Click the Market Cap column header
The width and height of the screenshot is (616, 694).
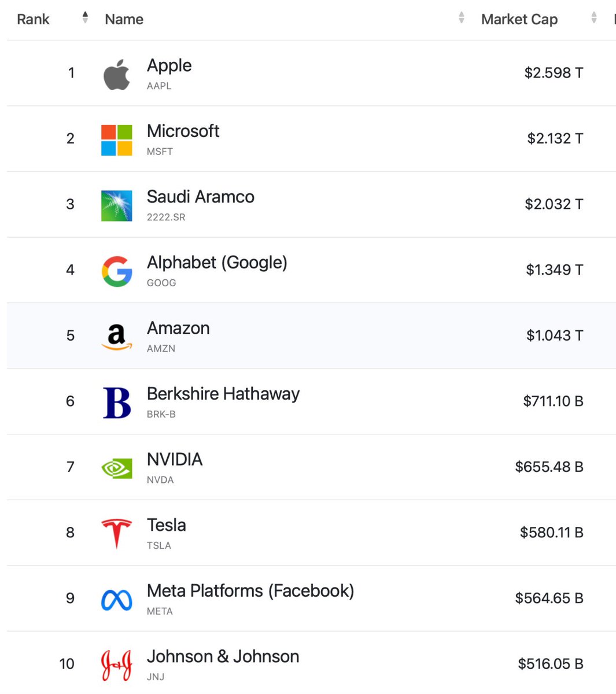519,19
